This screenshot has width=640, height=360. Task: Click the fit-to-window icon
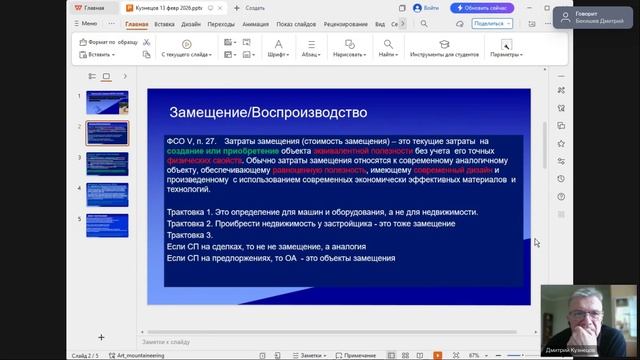(x=456, y=356)
